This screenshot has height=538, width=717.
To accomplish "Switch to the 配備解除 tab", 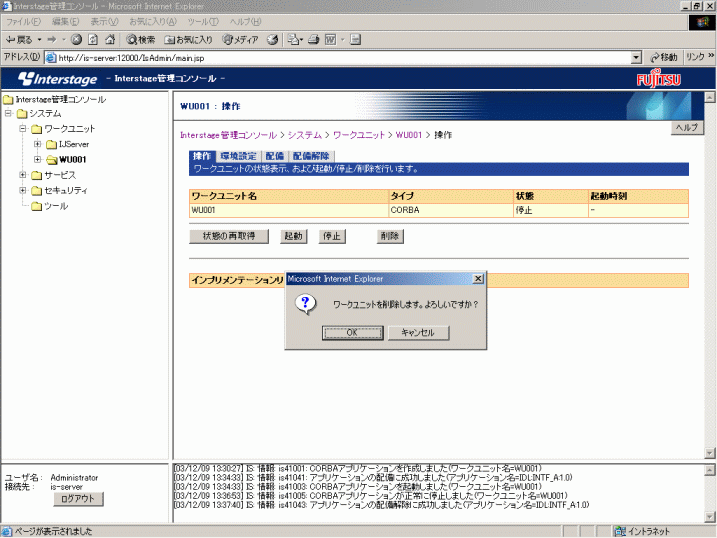I will [311, 156].
